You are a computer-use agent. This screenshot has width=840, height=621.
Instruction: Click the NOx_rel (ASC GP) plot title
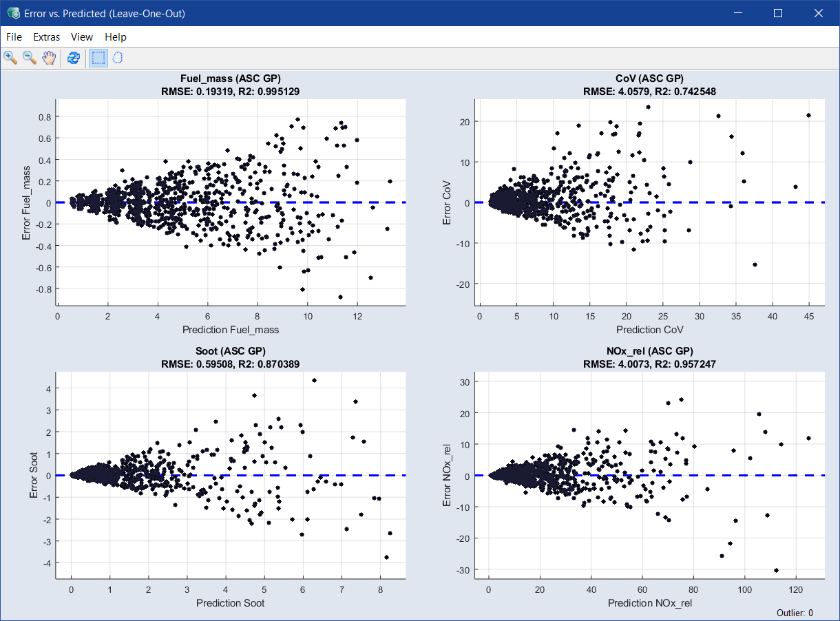tap(651, 352)
